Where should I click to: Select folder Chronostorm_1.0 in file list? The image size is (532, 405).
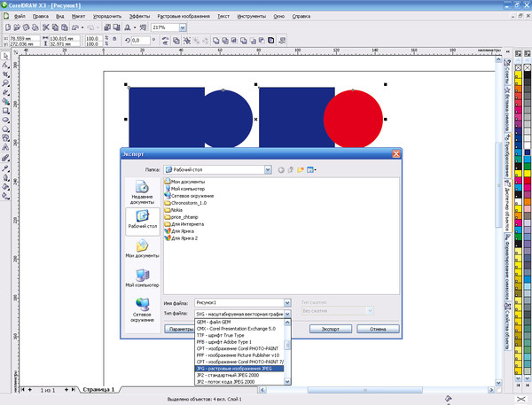click(185, 203)
